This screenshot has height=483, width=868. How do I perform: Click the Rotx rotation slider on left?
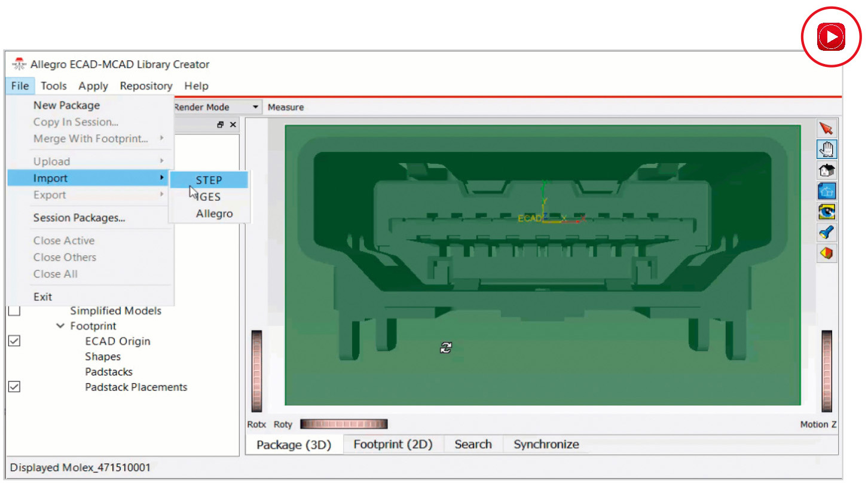(256, 371)
